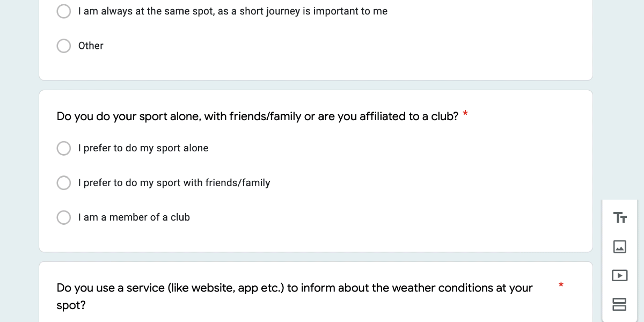The image size is (644, 322).
Task: Click the red asterisk beside the weather service question
Action: 561,285
